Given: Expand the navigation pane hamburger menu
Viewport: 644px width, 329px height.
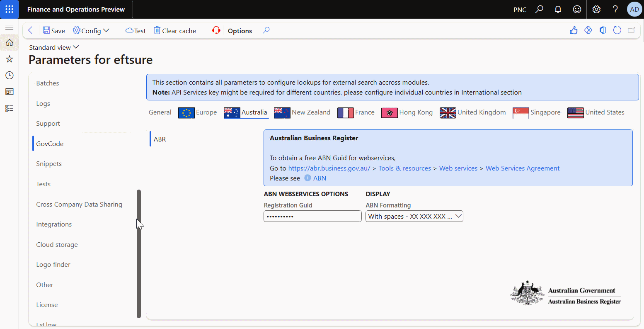Looking at the screenshot, I should click(9, 27).
